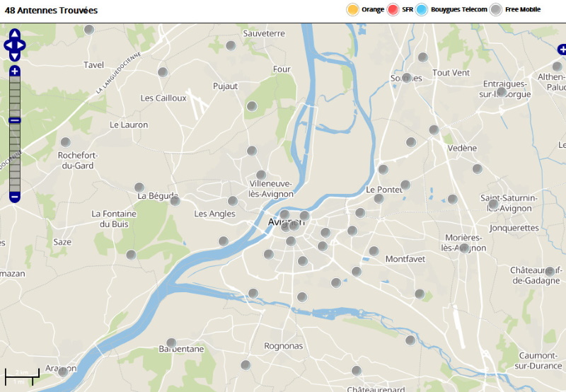Click the map scale bar
The height and width of the screenshot is (392, 566).
click(x=21, y=376)
